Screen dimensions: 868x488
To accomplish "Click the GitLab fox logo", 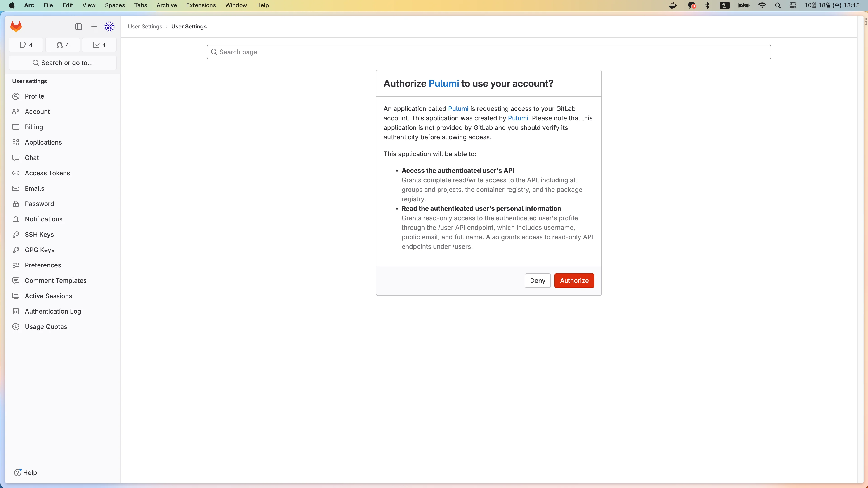I will pyautogui.click(x=16, y=27).
